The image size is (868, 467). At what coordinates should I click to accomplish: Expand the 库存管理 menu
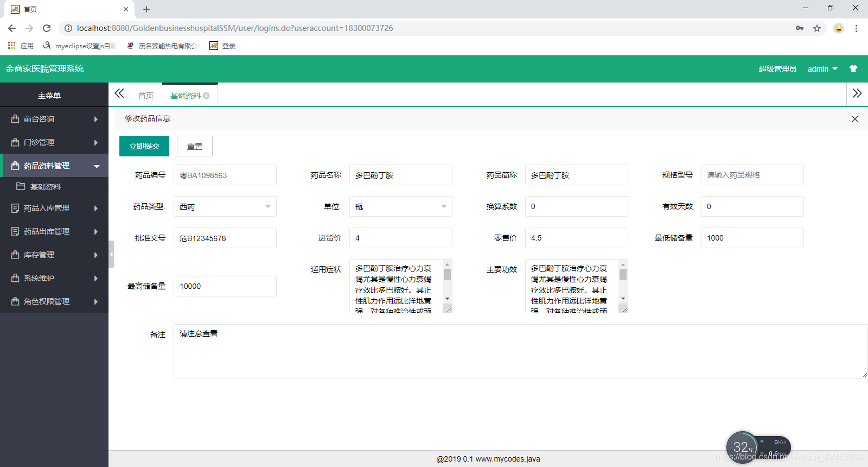click(54, 255)
